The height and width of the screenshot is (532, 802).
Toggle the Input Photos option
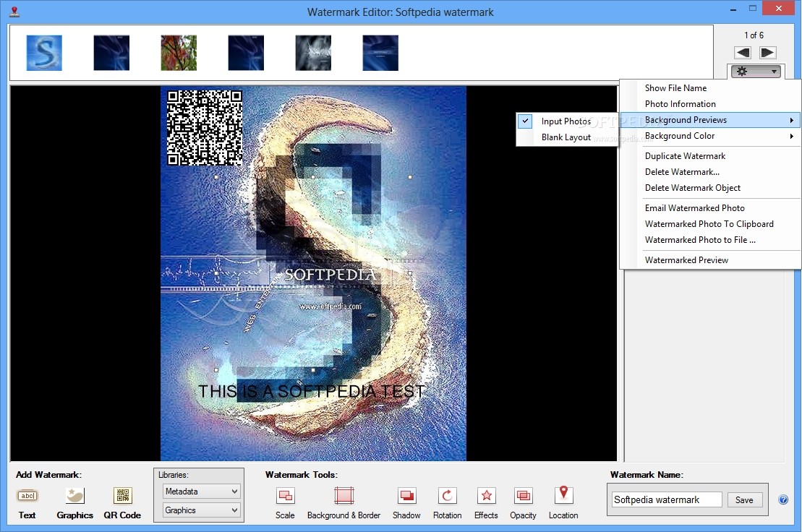pyautogui.click(x=566, y=121)
